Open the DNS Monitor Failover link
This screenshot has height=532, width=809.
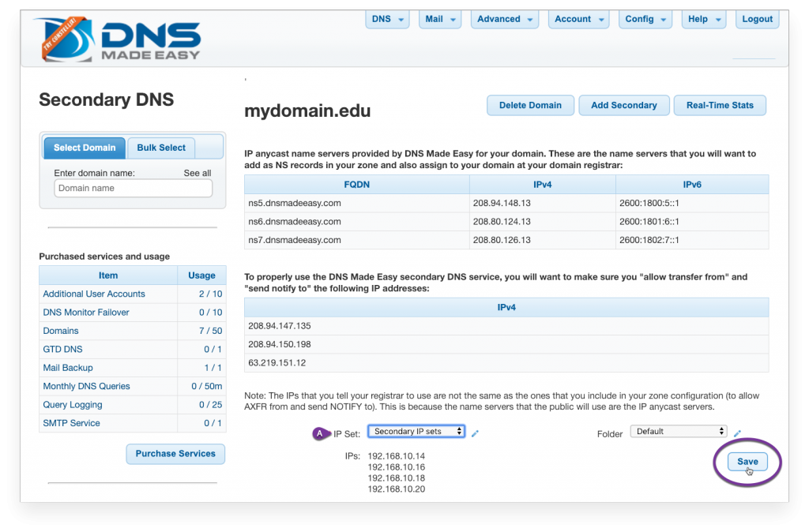click(x=86, y=313)
